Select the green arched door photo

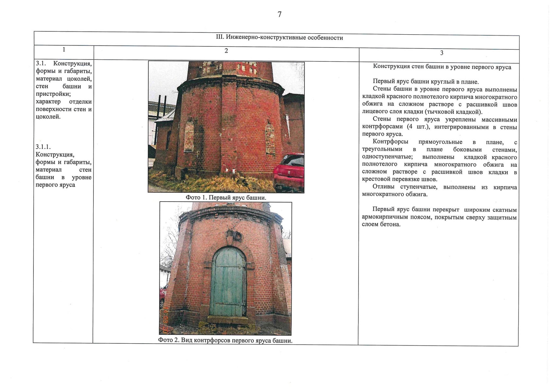coord(226,268)
